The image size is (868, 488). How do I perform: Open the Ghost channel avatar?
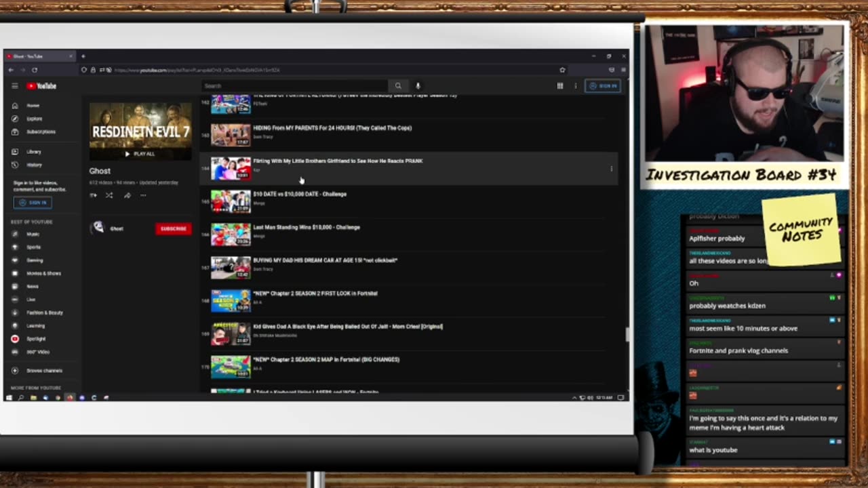coord(98,228)
